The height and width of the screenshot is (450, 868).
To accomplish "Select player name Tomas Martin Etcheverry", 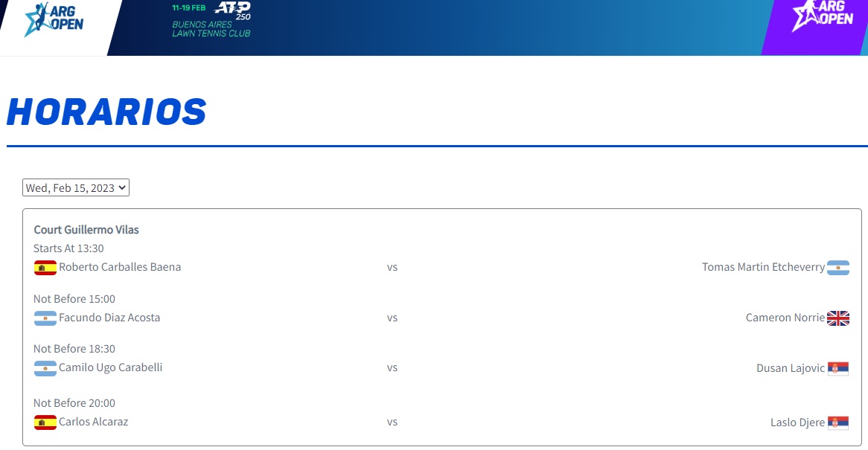I will pyautogui.click(x=763, y=266).
